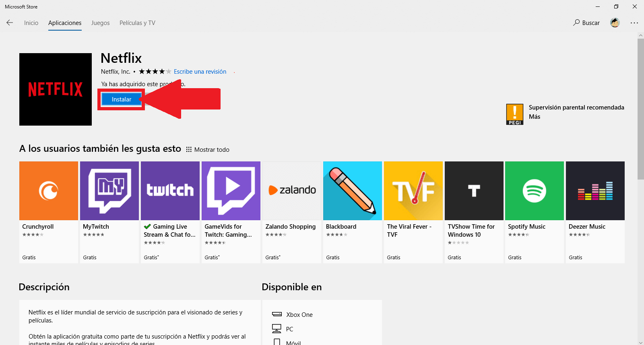This screenshot has height=345, width=644.
Task: Click the Disponible en heading
Action: click(x=292, y=287)
